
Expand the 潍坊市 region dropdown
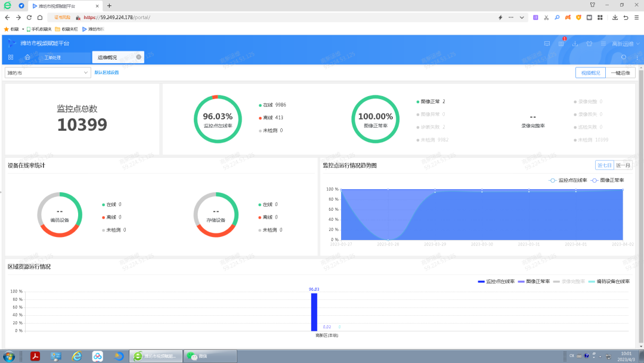(x=48, y=73)
